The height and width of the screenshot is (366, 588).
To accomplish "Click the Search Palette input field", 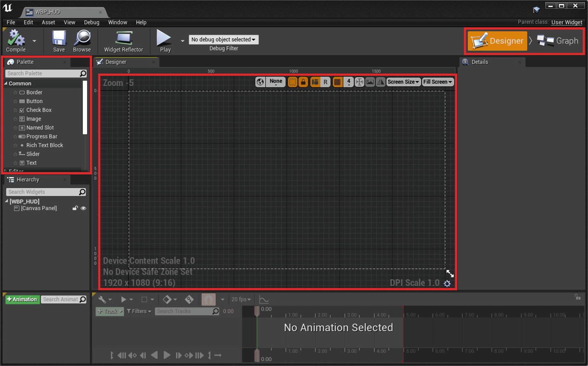I will (43, 74).
